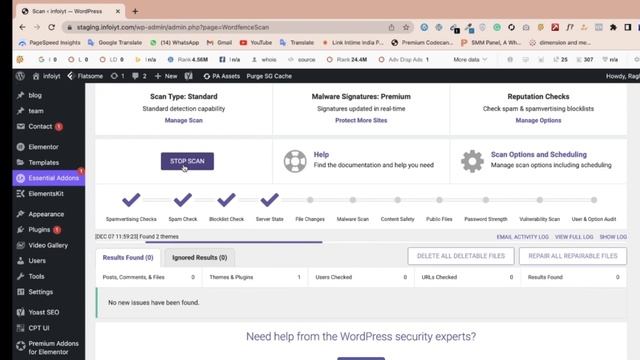Click the Help lifebuoy icon
This screenshot has width=640, height=360.
[x=295, y=161]
